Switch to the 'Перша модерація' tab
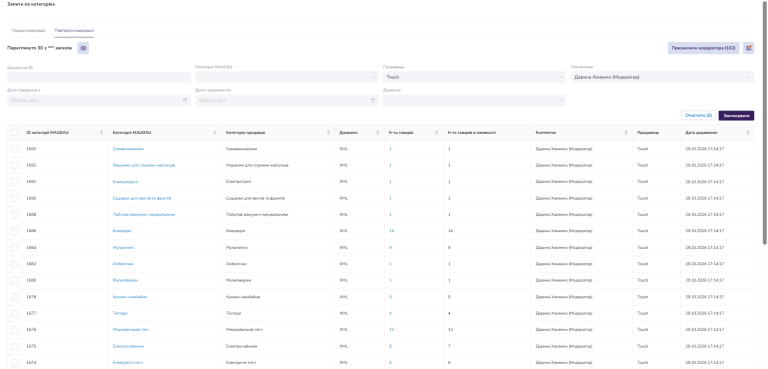The width and height of the screenshot is (768, 369). 28,30
